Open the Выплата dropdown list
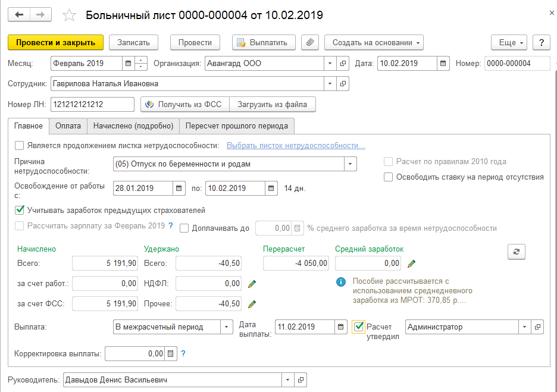The image size is (557, 392). tap(227, 327)
